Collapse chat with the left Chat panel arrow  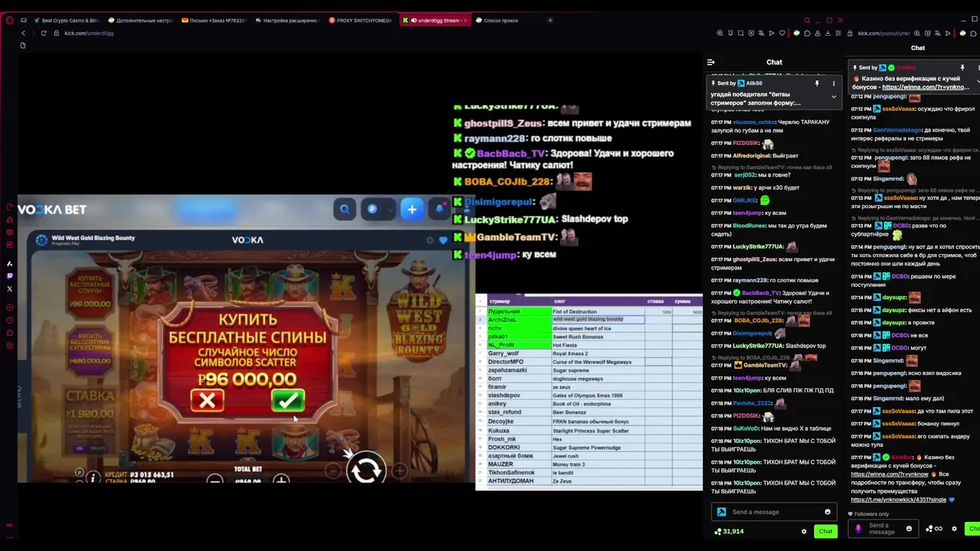pyautogui.click(x=710, y=62)
